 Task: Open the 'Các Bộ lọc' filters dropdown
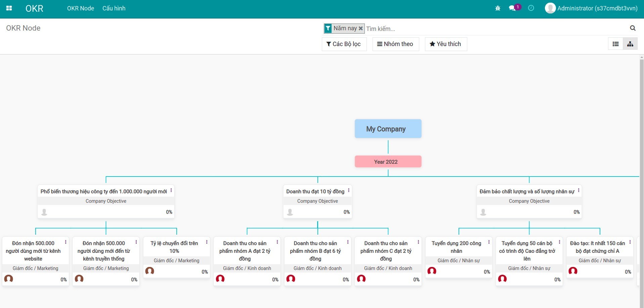[344, 44]
